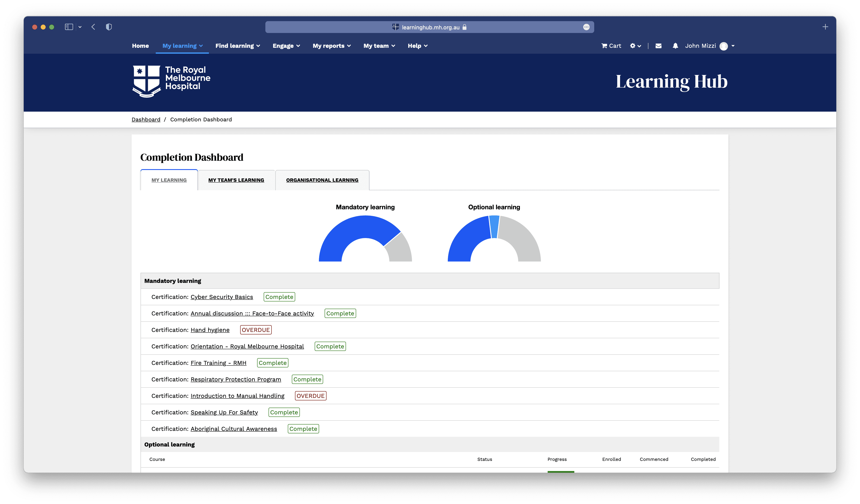Expand the Help menu

[x=418, y=46]
